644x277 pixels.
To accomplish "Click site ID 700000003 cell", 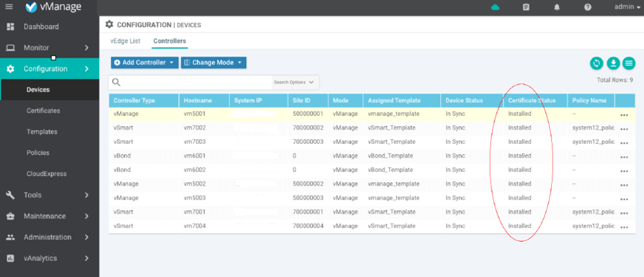I will pos(309,141).
